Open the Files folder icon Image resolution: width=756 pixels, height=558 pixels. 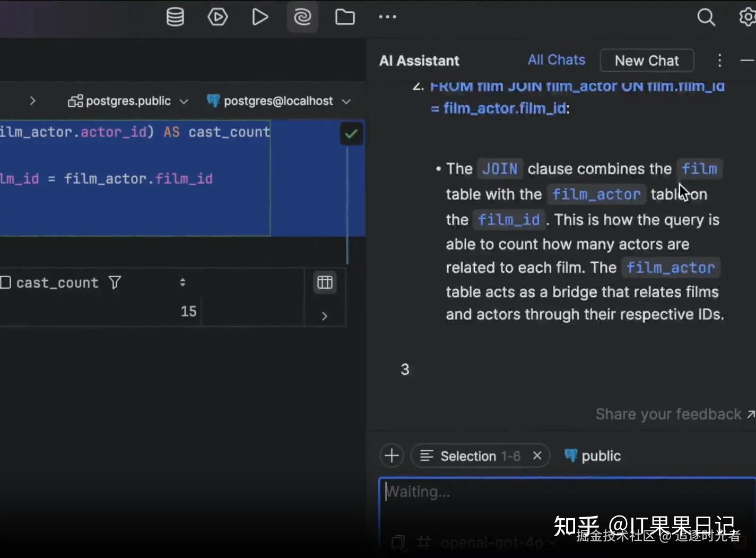[x=345, y=17]
